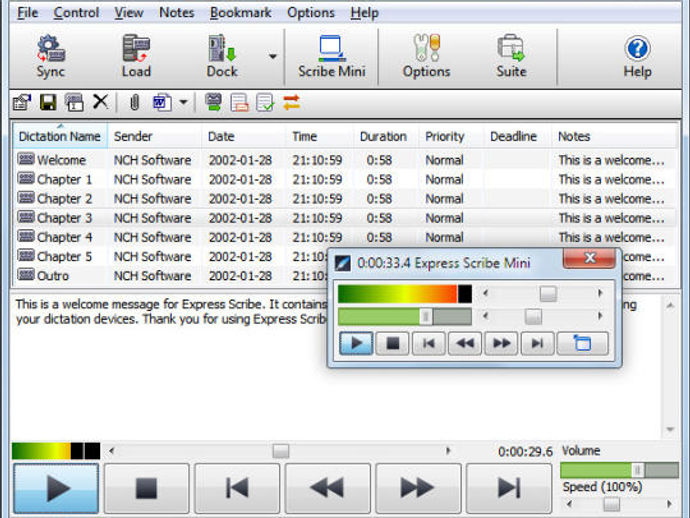Launch Scribe Mini from the toolbar

pos(332,56)
